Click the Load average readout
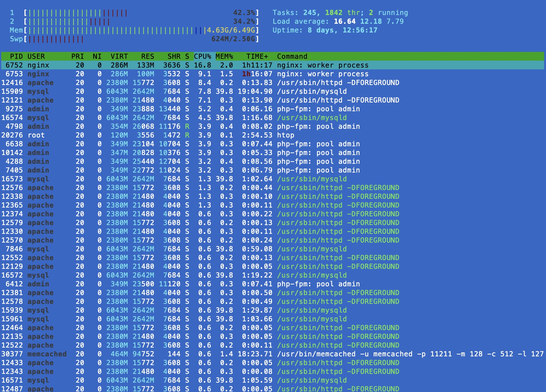This screenshot has width=546, height=392. click(338, 22)
